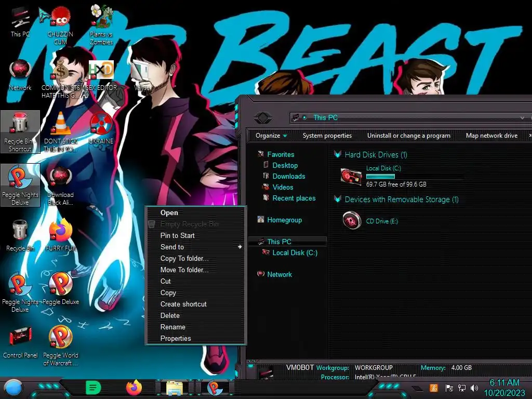Open the clock showing 6:11 AM
The height and width of the screenshot is (399, 532).
pos(504,383)
